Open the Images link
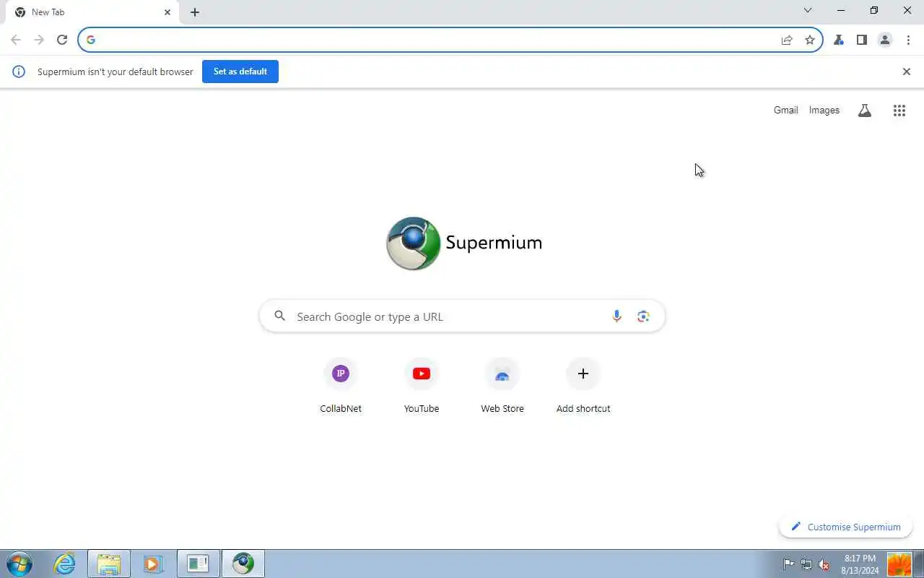Viewport: 924px width, 578px height. pyautogui.click(x=824, y=111)
